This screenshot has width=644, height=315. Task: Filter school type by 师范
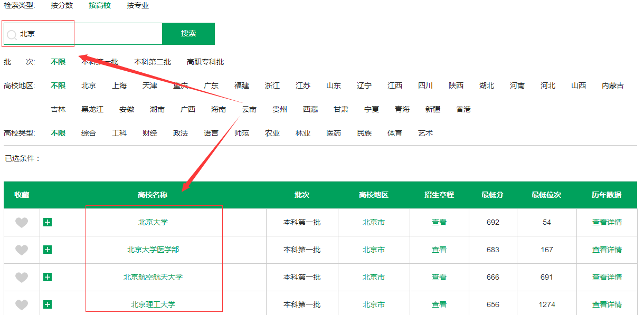(242, 133)
